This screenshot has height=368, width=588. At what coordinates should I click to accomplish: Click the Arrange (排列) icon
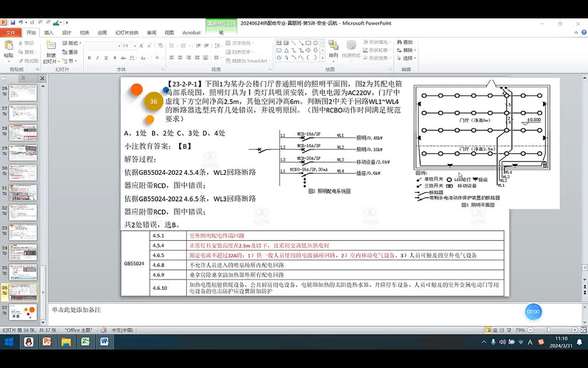point(333,48)
